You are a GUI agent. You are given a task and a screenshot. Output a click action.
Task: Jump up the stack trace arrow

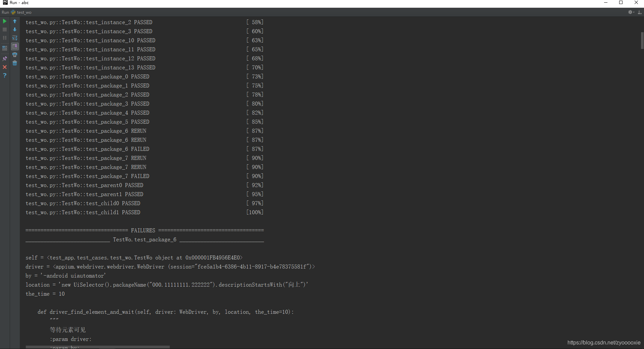15,21
